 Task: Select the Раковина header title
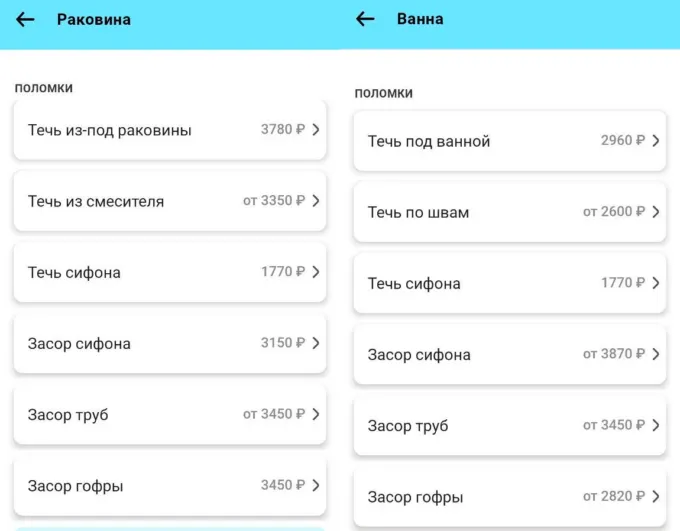pyautogui.click(x=94, y=20)
